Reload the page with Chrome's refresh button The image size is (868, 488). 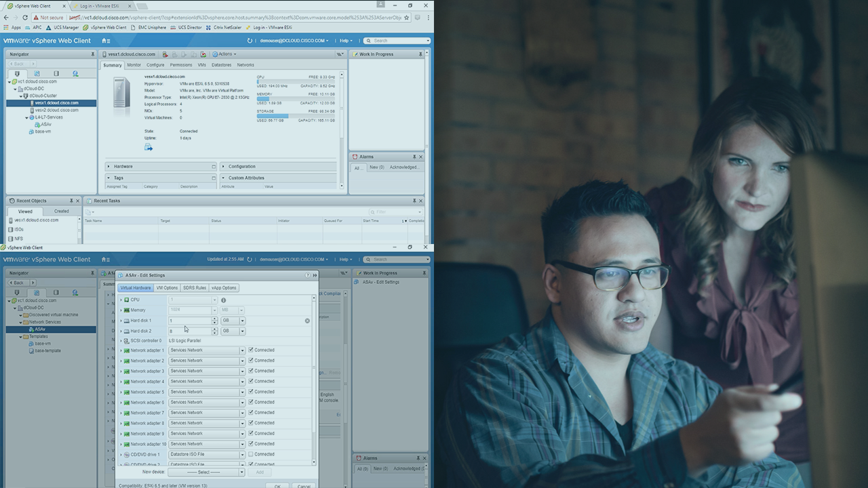pyautogui.click(x=25, y=18)
